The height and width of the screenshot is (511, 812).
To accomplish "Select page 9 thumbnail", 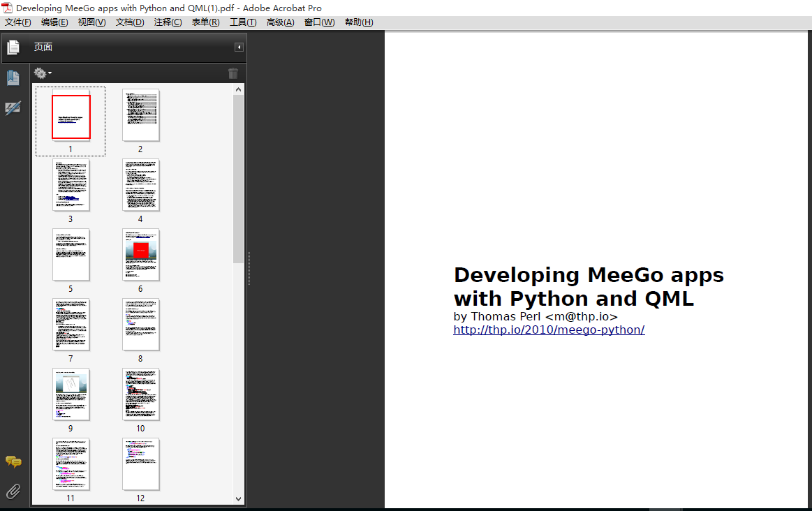I will pos(71,394).
